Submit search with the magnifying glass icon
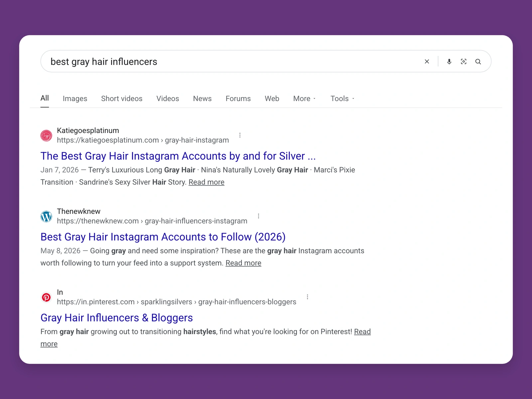 478,62
